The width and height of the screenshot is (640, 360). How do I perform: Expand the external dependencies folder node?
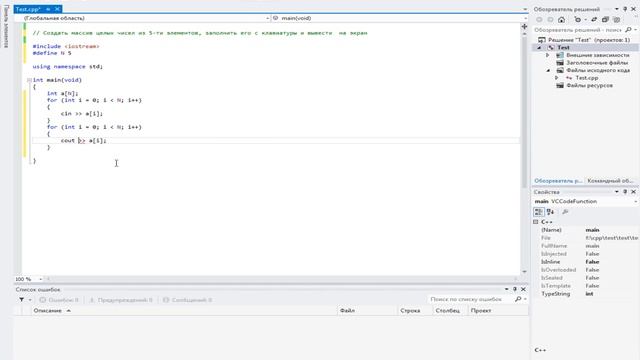[x=548, y=55]
